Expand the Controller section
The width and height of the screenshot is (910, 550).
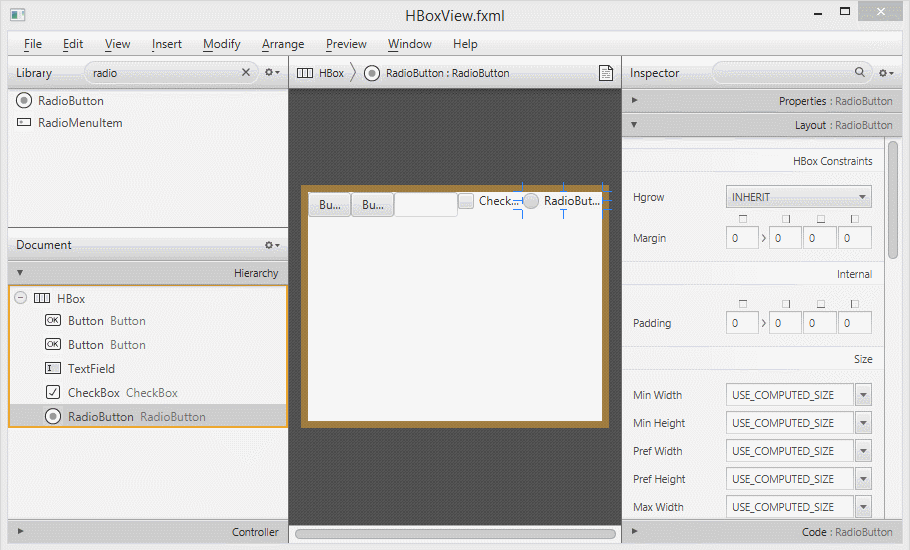20,531
